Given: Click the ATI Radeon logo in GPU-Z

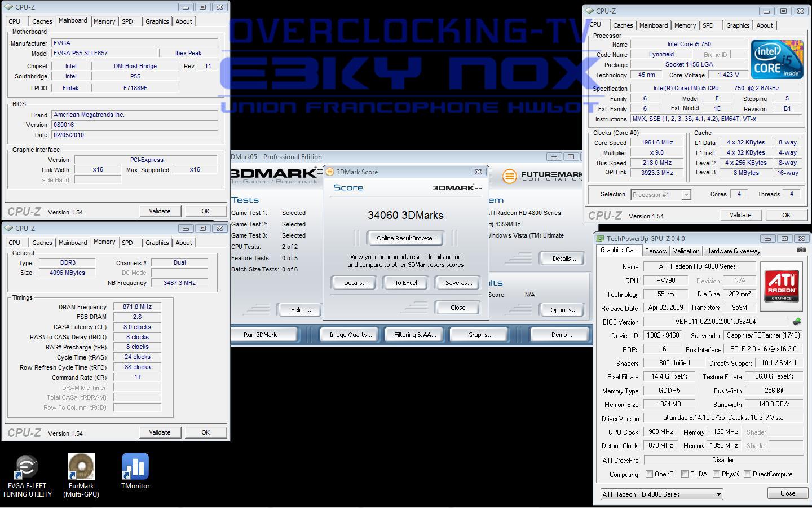Looking at the screenshot, I should click(x=782, y=286).
